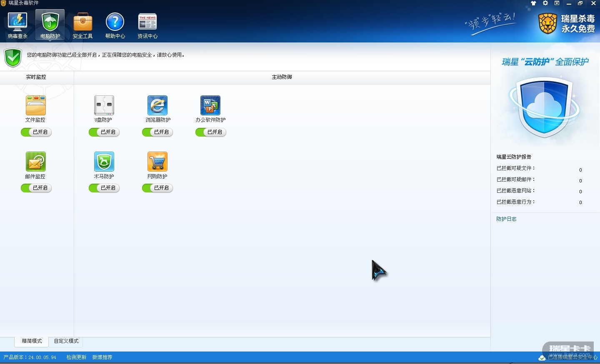Click the 已拦截恶意行为 row
The image size is (600, 364).
click(540, 202)
